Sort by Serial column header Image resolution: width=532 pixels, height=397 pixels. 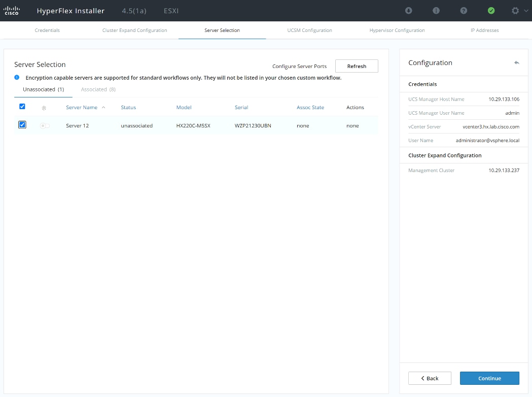241,107
